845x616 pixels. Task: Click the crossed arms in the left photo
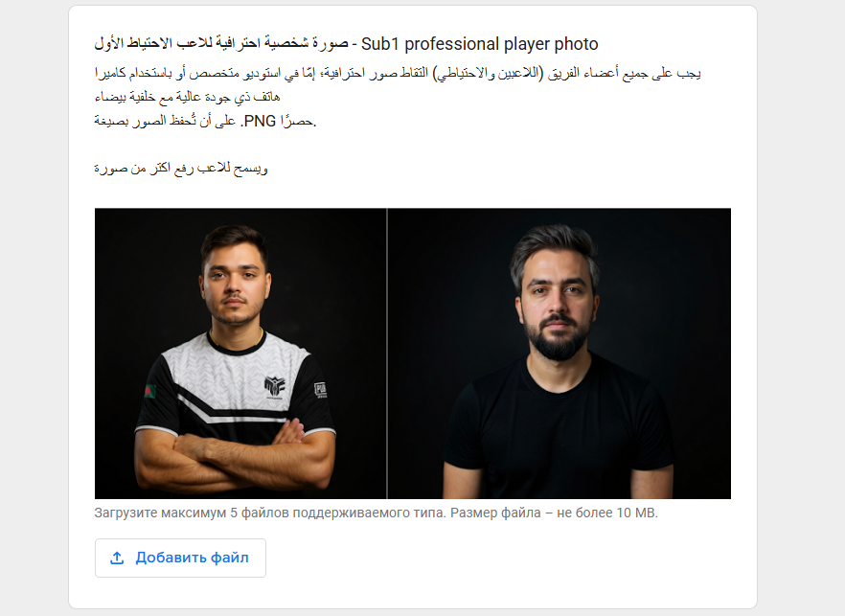click(236, 453)
